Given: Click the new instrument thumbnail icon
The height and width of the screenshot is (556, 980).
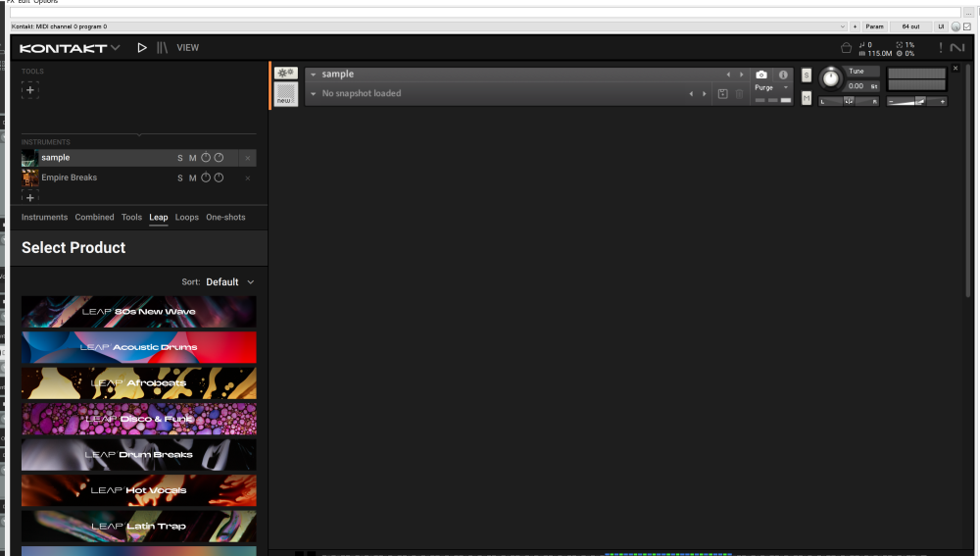Looking at the screenshot, I should (285, 94).
